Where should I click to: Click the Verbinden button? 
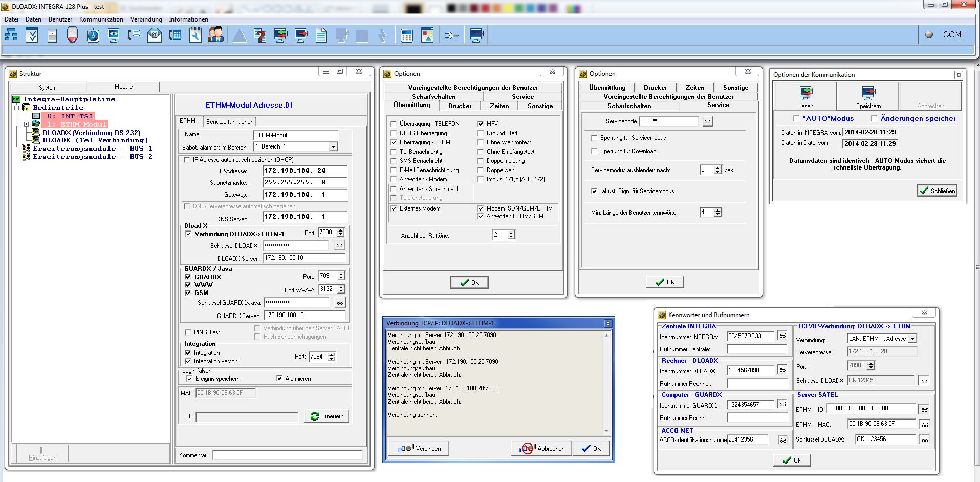click(x=419, y=448)
